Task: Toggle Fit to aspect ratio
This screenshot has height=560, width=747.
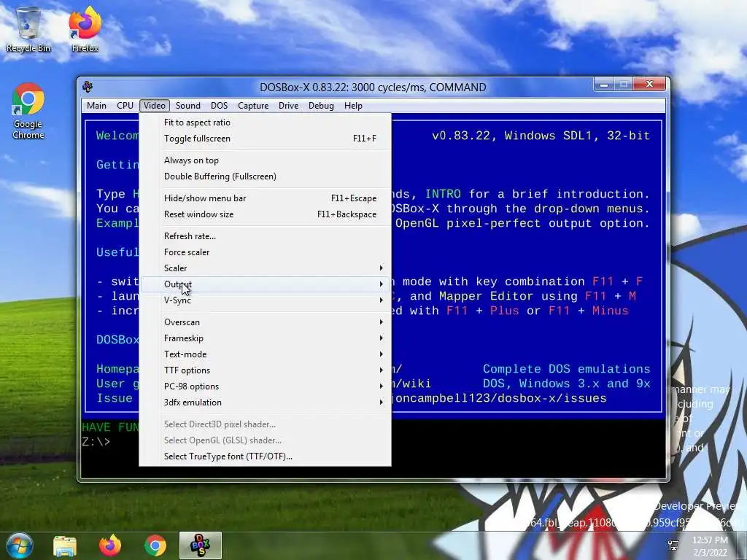Action: tap(265, 122)
